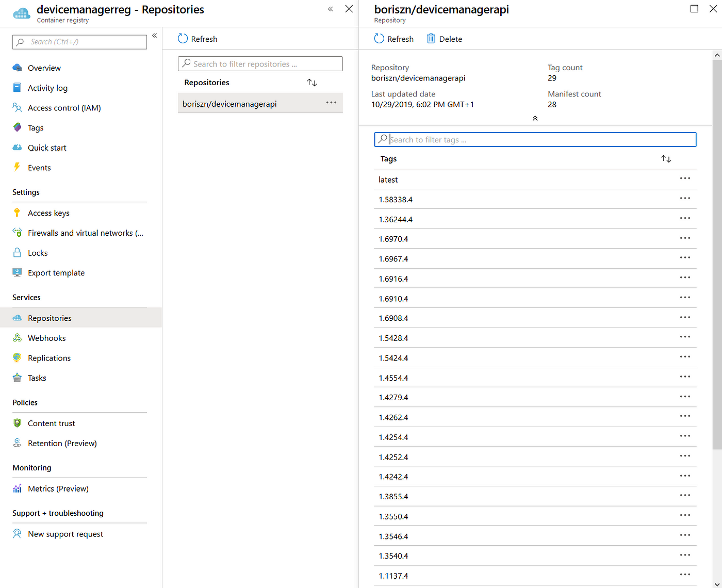Select the boriszn/devicemanagerapi repository row
Image resolution: width=722 pixels, height=588 pixels.
[x=260, y=103]
